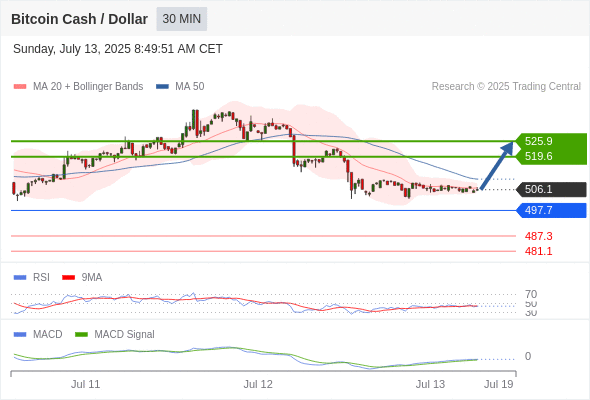Image resolution: width=590 pixels, height=400 pixels.
Task: Click the Jul 19 date axis label
Action: point(499,384)
